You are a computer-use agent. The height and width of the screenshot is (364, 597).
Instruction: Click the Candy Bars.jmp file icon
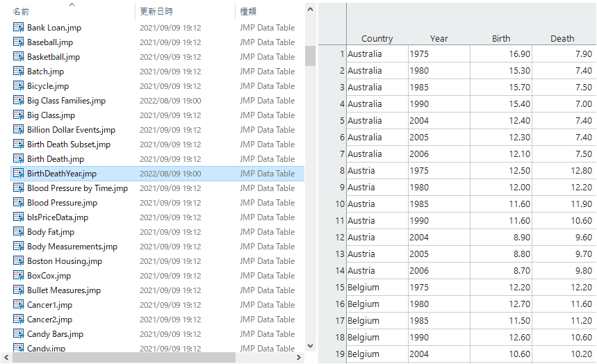(18, 334)
